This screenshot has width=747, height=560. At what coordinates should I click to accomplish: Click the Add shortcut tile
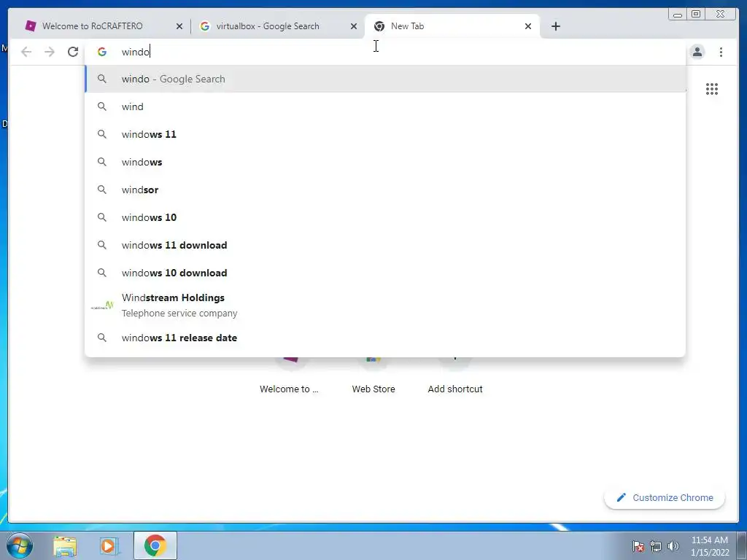(x=455, y=376)
